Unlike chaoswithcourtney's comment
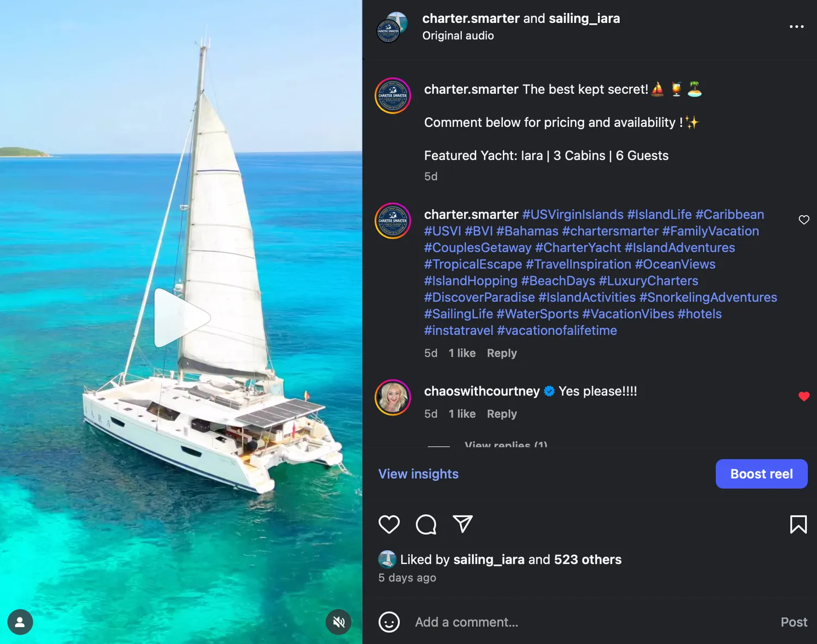 pos(803,396)
